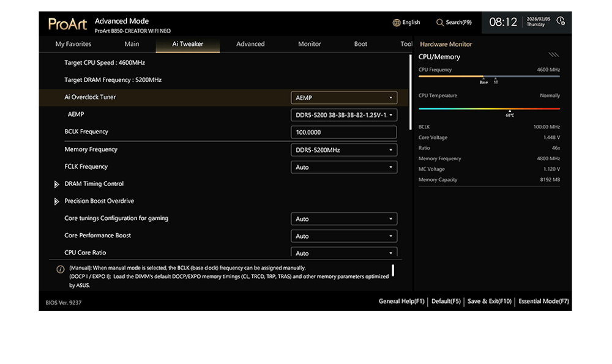Click the 2026/02/05 Thursday date
Screen dimensions: 612x364
tap(538, 22)
